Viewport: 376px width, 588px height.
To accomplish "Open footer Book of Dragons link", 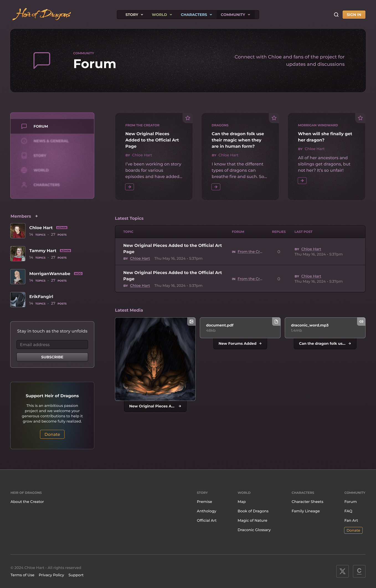I will pyautogui.click(x=253, y=511).
